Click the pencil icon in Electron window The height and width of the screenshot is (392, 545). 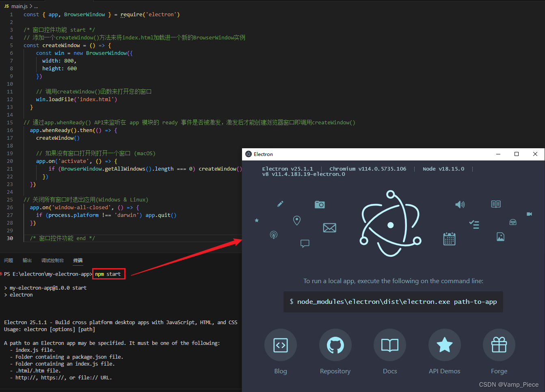click(x=280, y=204)
